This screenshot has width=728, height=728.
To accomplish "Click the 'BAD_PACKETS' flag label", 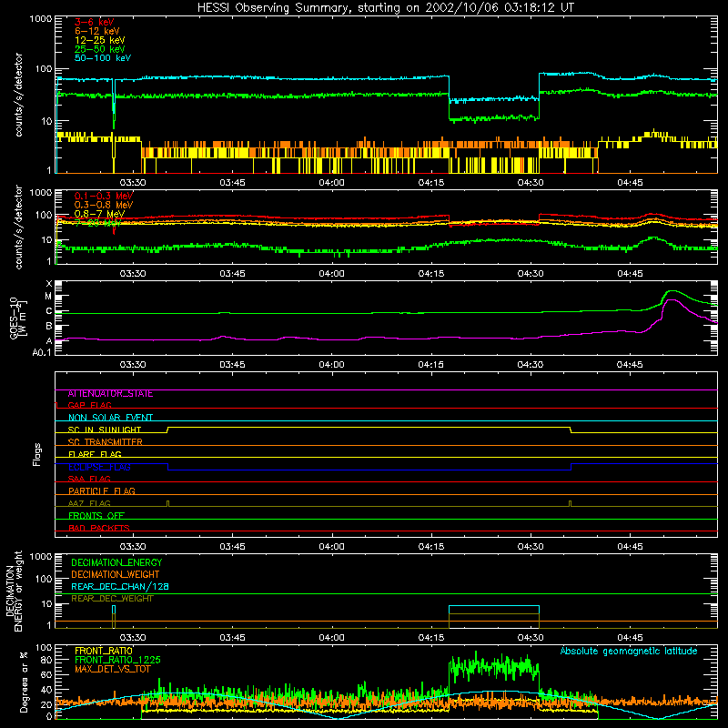I will point(99,528).
